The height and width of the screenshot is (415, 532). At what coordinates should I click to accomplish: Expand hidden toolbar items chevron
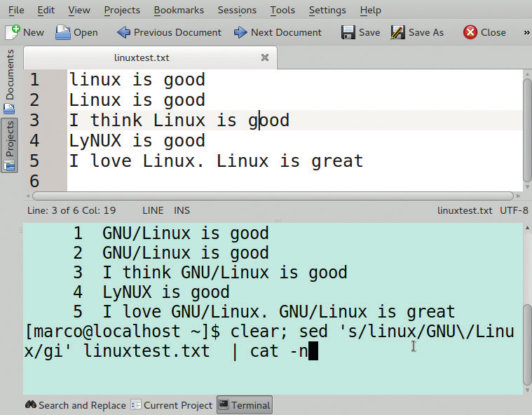526,32
